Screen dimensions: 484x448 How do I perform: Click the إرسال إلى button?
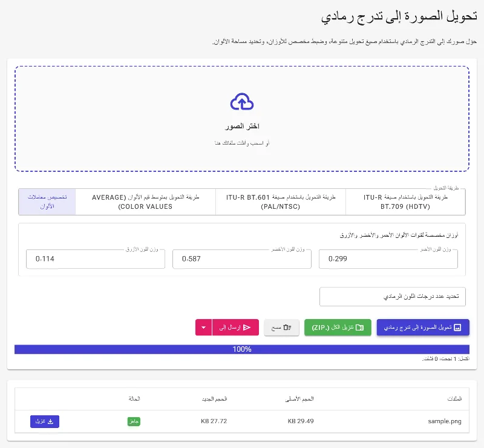click(235, 328)
